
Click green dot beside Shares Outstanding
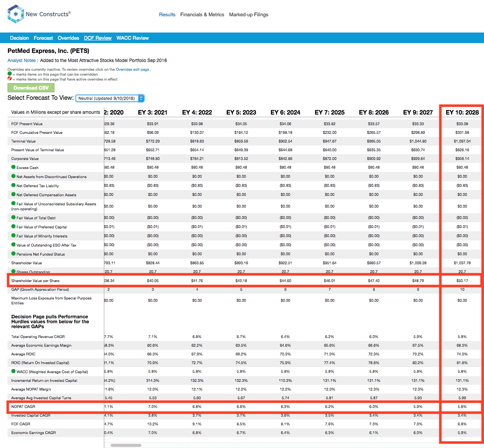pyautogui.click(x=13, y=271)
